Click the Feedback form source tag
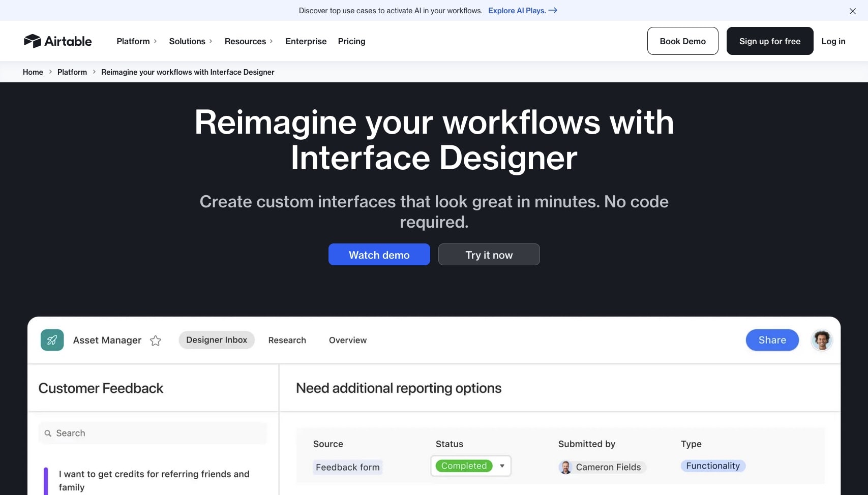The image size is (868, 495). coord(347,467)
